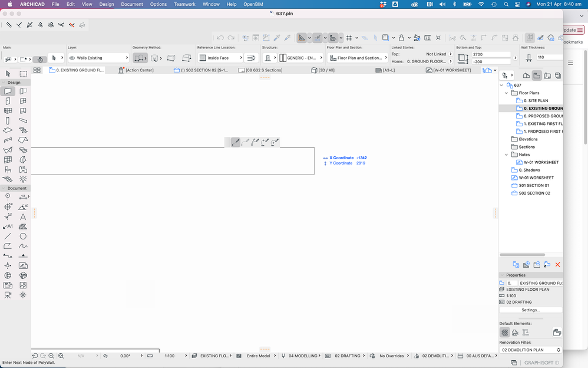This screenshot has height=368, width=588.
Task: Delete view with red X button
Action: (x=557, y=265)
